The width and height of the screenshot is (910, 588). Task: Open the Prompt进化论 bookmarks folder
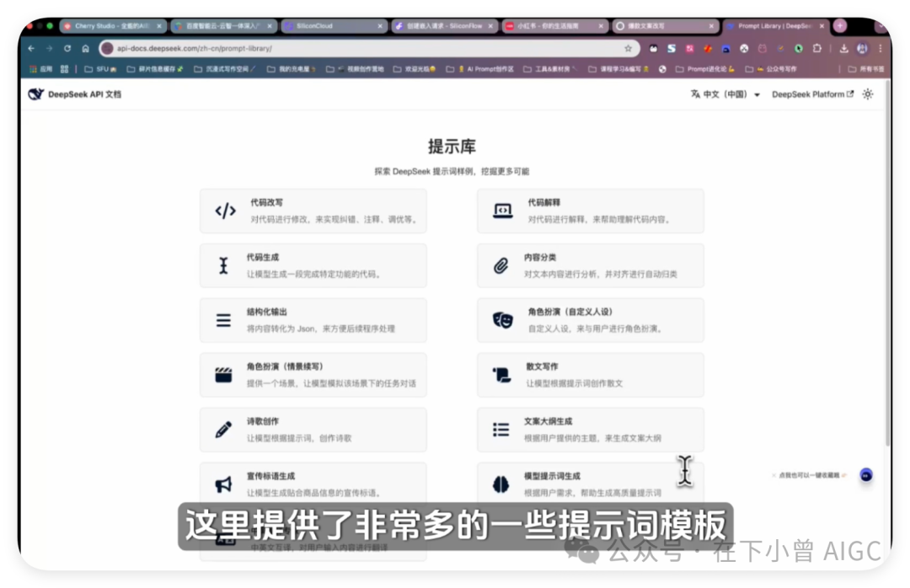tap(705, 69)
